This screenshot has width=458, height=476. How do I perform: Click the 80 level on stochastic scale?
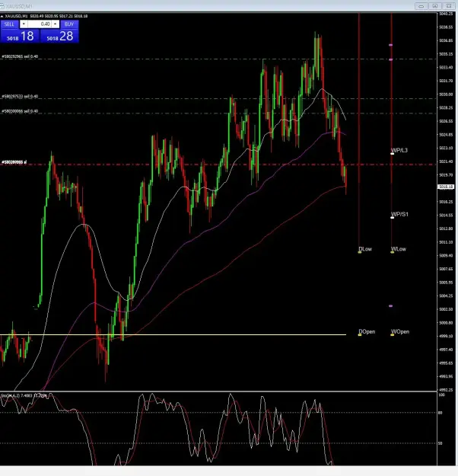click(x=440, y=413)
